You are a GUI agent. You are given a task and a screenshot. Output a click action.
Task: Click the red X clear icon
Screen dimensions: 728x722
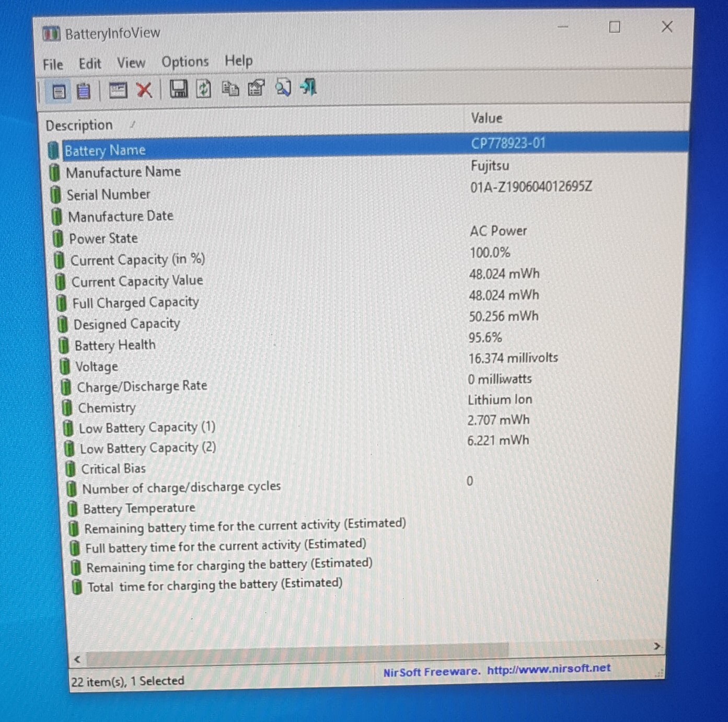(144, 90)
